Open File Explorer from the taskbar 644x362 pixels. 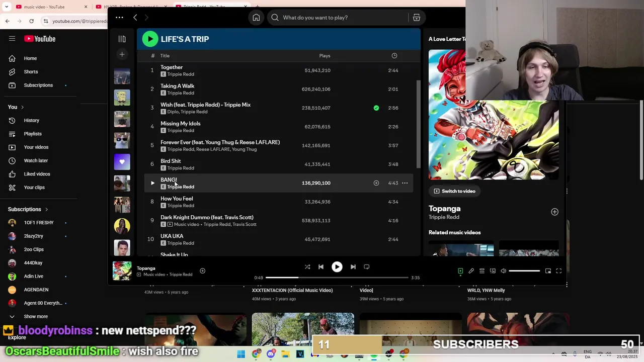(285, 354)
